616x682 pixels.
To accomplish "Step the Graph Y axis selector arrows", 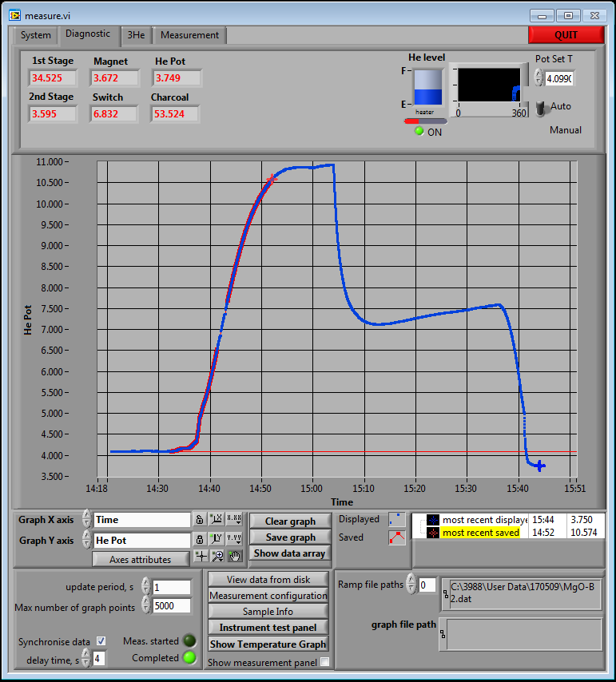I will pyautogui.click(x=86, y=539).
